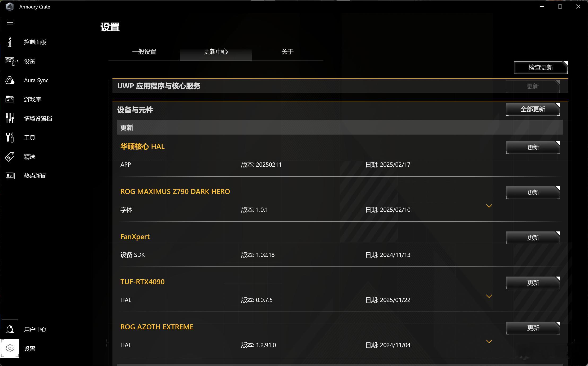
Task: Expand the 设备 sidebar submenu arrow
Action: coord(18,61)
